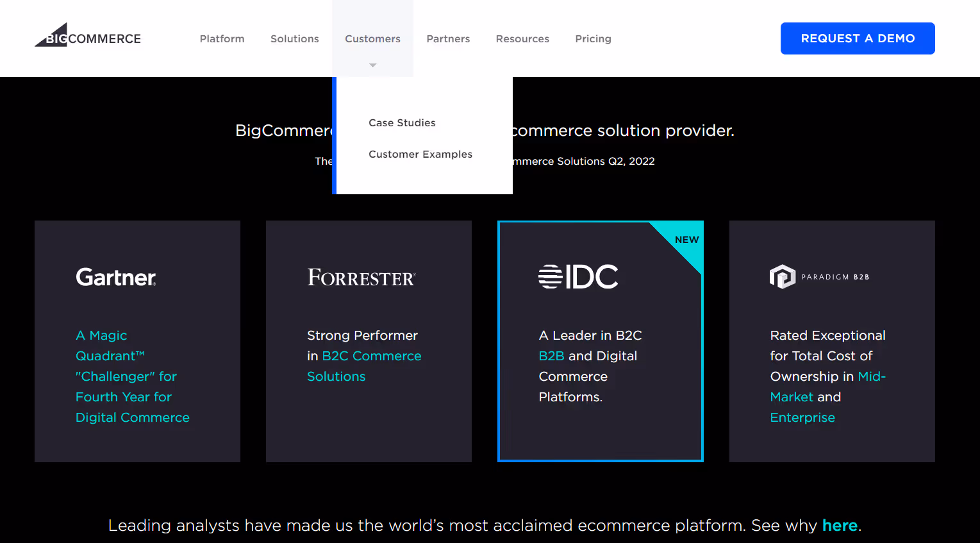
Task: Open the Pricing page
Action: [x=593, y=38]
